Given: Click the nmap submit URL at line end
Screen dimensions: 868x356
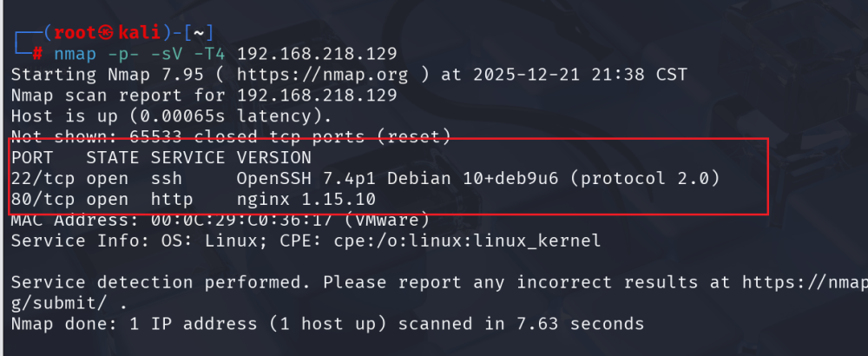Looking at the screenshot, I should click(x=805, y=283).
